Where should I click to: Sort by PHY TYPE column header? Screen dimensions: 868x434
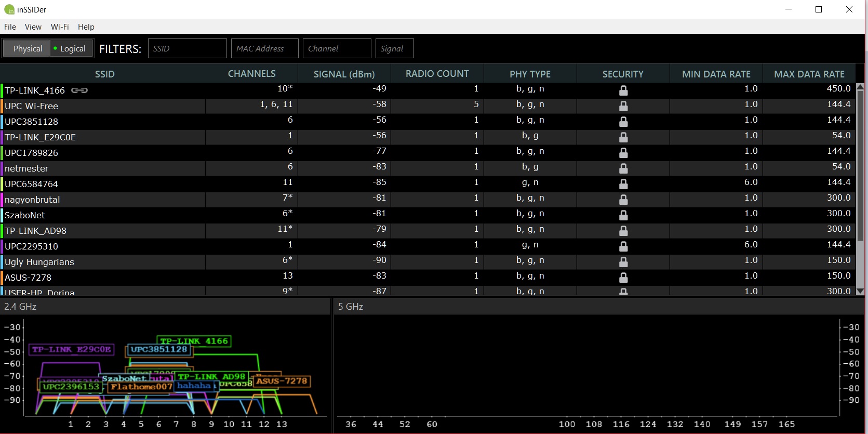530,74
